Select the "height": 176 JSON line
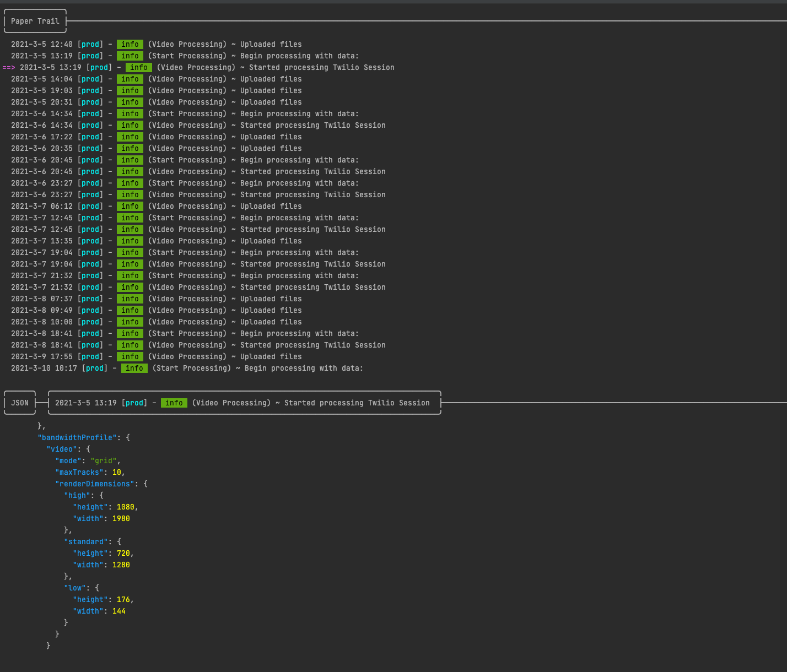The height and width of the screenshot is (672, 787). [104, 599]
